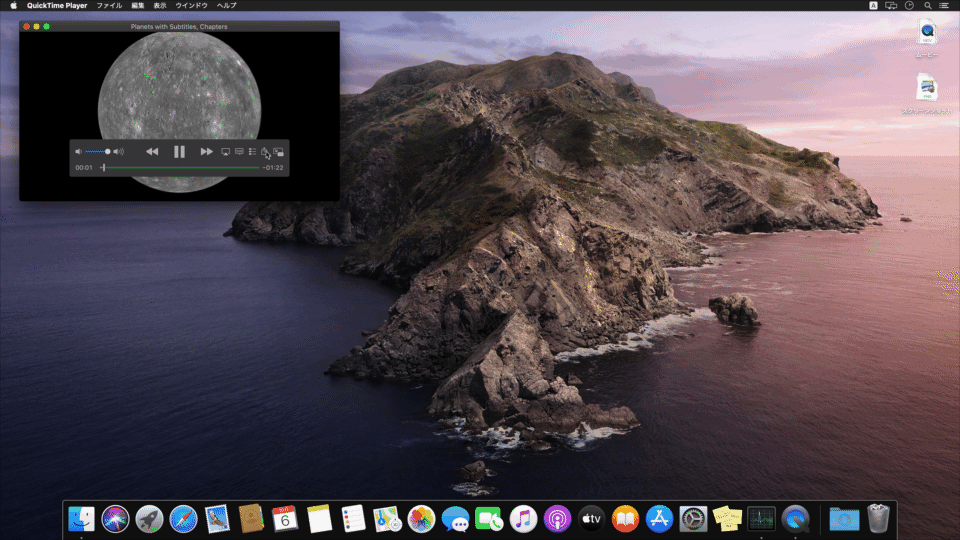Click the playhead marker on timeline
The image size is (960, 540).
103,167
